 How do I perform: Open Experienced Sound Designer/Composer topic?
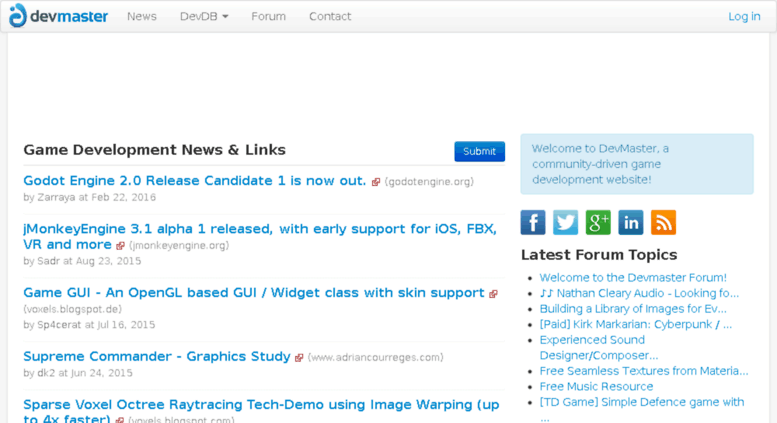599,348
